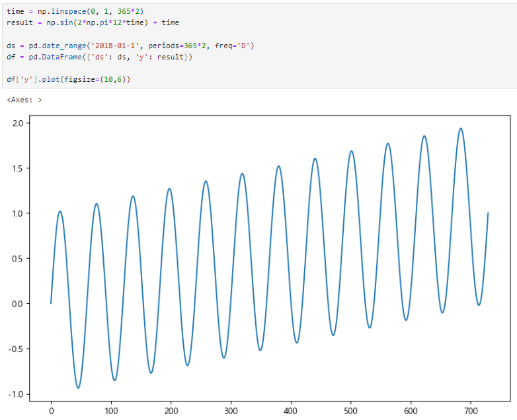Click the highest peak of the sine curve

click(461, 129)
